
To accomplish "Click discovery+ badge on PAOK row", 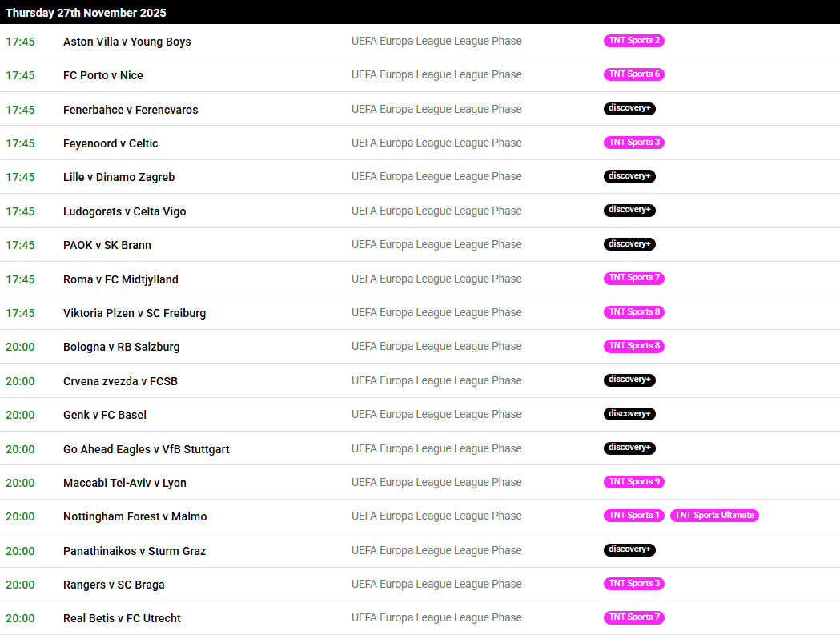I will point(629,244).
